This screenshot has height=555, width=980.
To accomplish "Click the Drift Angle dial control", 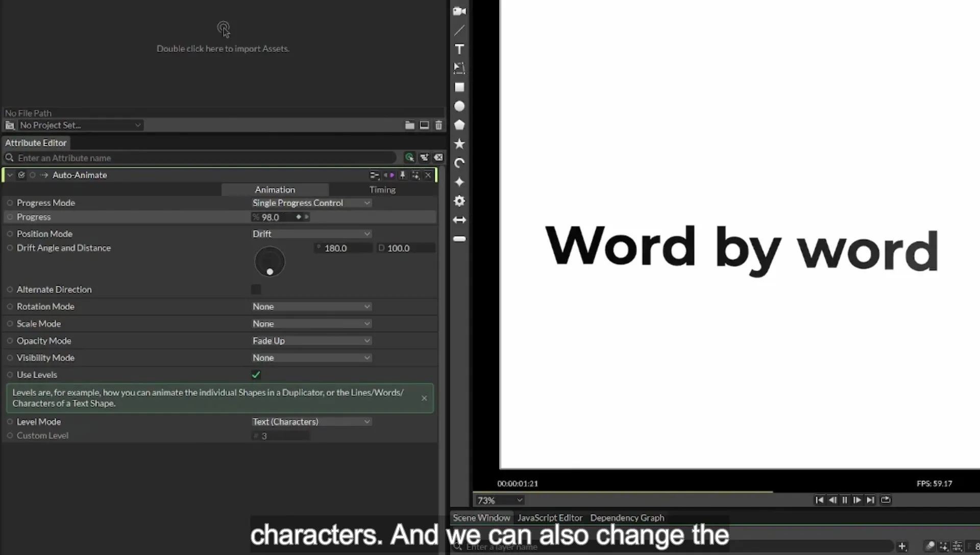I will point(269,262).
